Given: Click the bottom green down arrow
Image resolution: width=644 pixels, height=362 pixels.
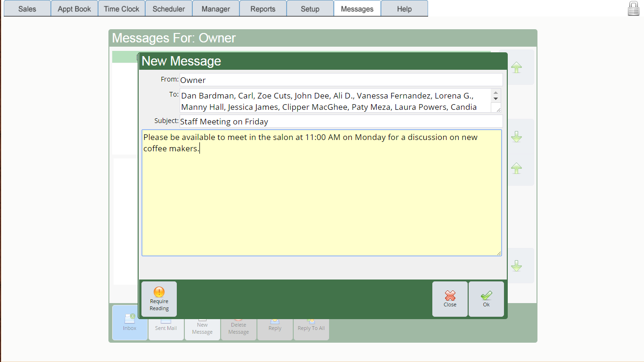Looking at the screenshot, I should [x=516, y=266].
